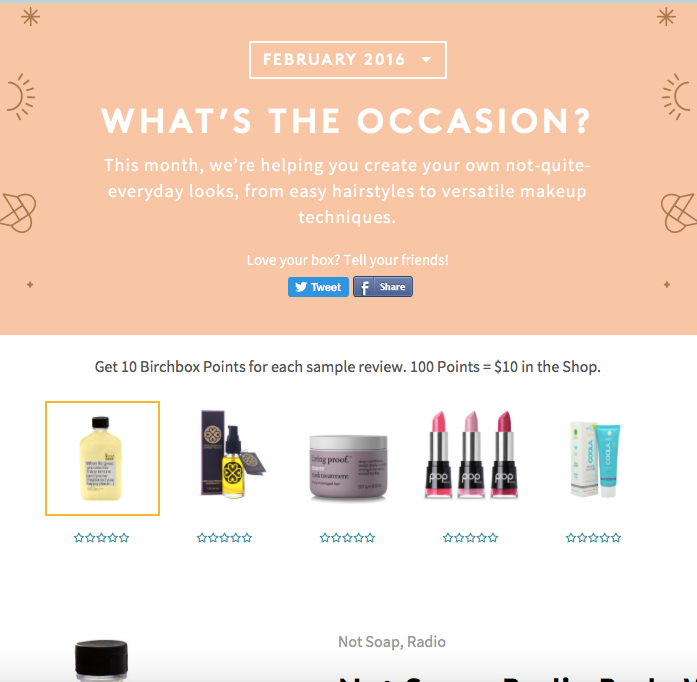
Task: Click the Twitter bird icon
Action: 301,287
